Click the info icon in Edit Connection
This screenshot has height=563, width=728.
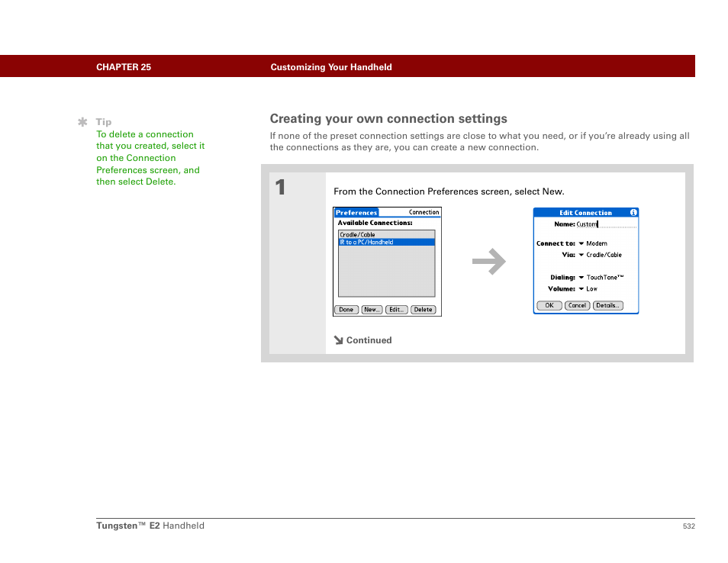click(x=633, y=213)
